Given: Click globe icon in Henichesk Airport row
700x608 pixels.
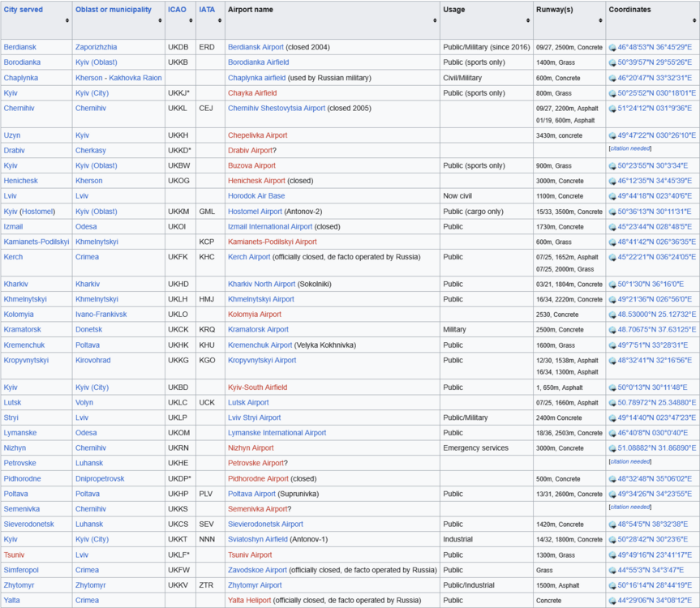Looking at the screenshot, I should click(612, 182).
